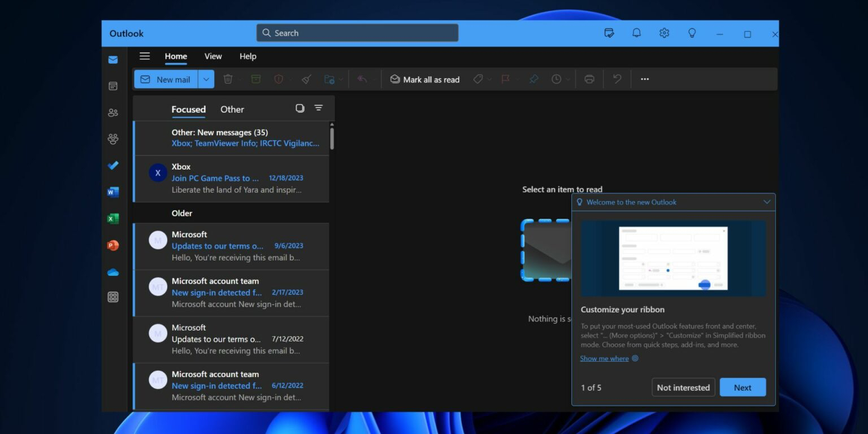Click the New mail button
The height and width of the screenshot is (434, 868).
tap(166, 80)
